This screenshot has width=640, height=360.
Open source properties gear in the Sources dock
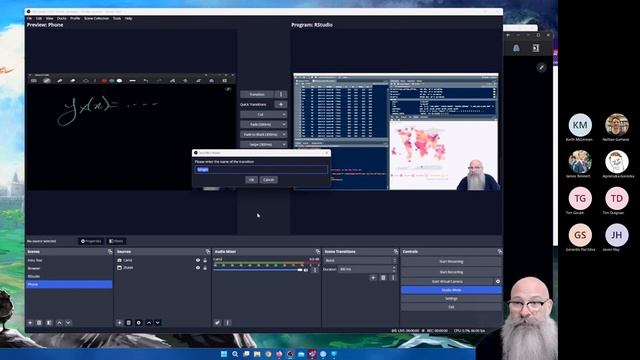pyautogui.click(x=139, y=322)
